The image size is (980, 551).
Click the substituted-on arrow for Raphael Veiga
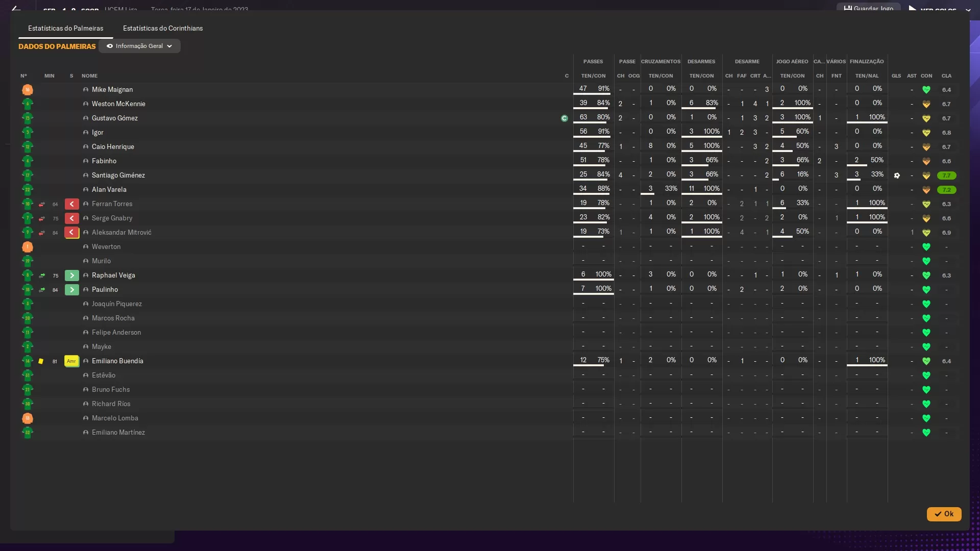click(x=72, y=275)
